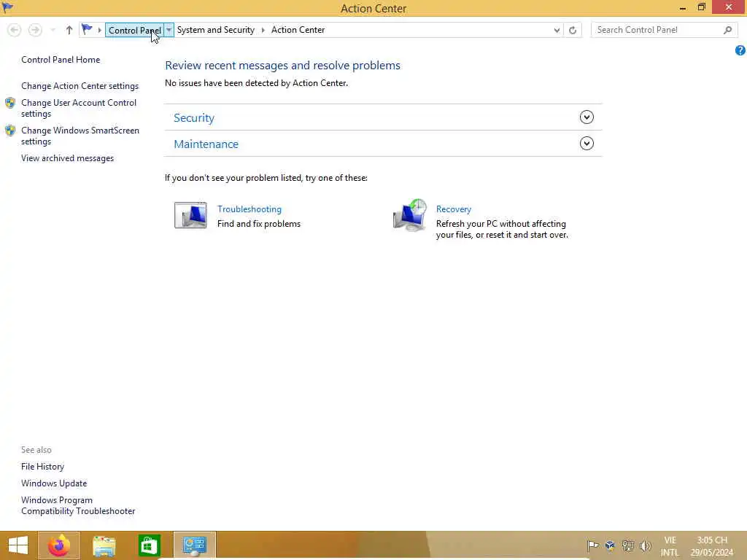Image resolution: width=747 pixels, height=560 pixels.
Task: Open the network tray icon
Action: (x=628, y=545)
